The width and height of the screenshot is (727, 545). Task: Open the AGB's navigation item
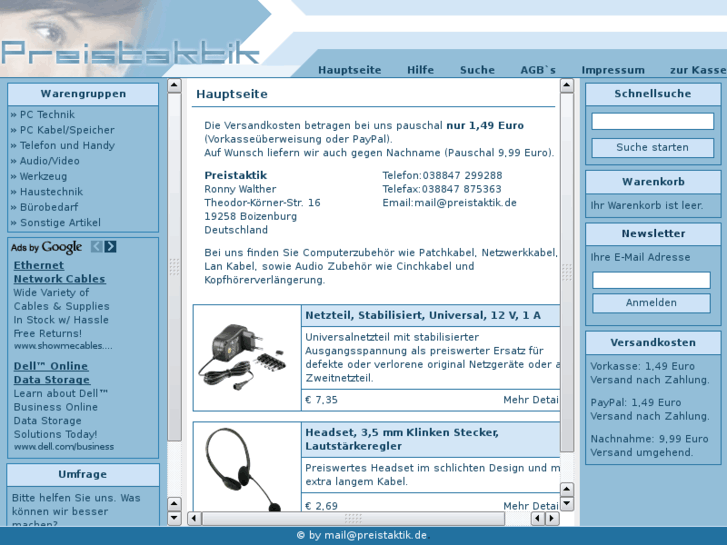pos(538,70)
